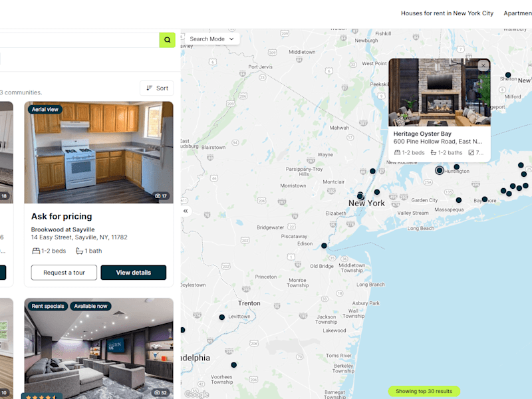The image size is (532, 399).
Task: Select the map pin near Bay Shore
Action: coord(485,199)
